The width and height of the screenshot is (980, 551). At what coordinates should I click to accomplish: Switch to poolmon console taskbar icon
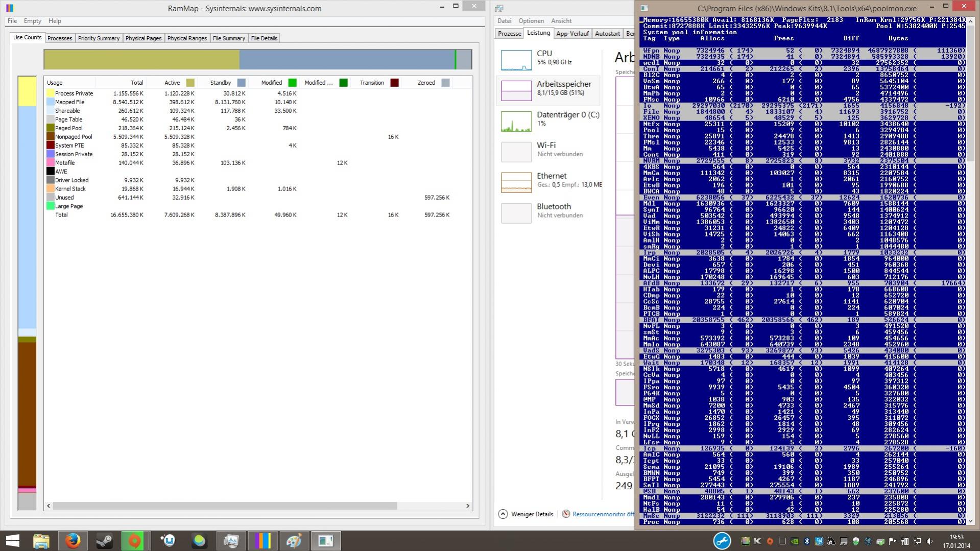coord(326,541)
